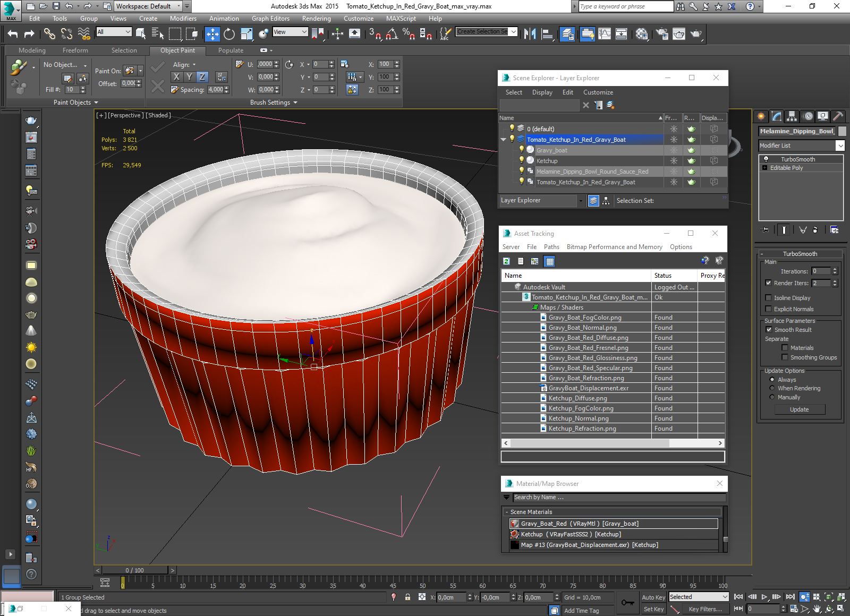Click Configure Modifier Sets icon
Viewport: 850px width, 616px height.
[834, 229]
